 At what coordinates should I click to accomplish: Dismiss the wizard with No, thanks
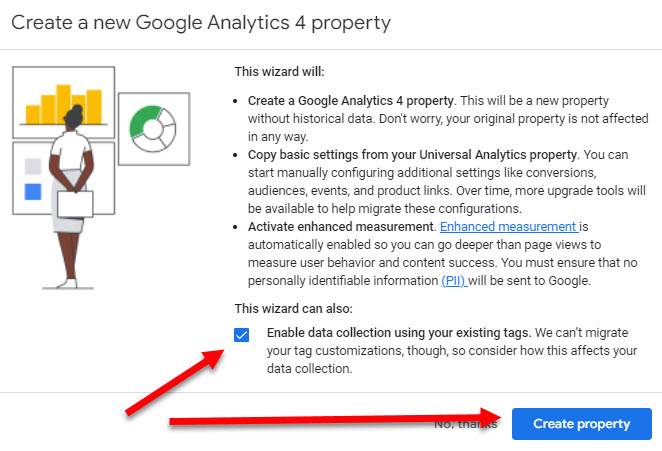(x=466, y=424)
